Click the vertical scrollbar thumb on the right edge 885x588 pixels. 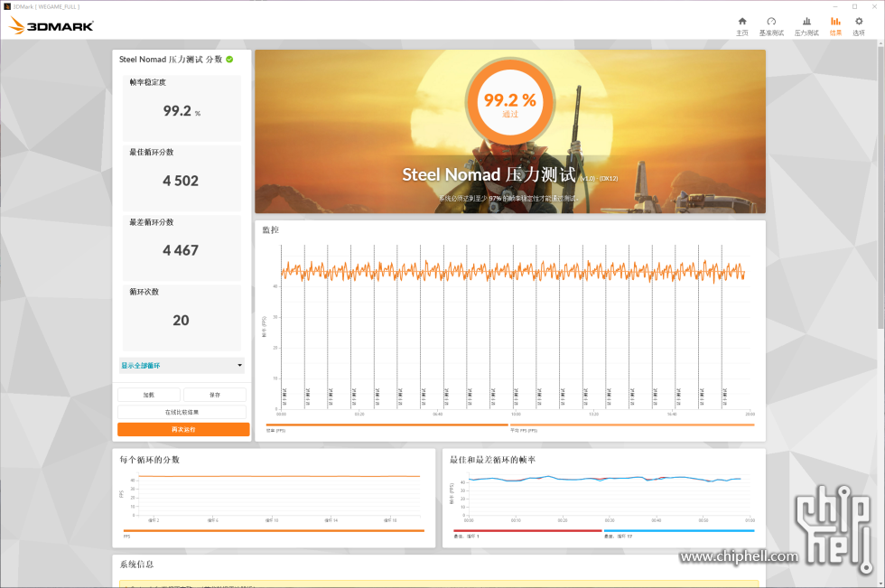click(880, 186)
